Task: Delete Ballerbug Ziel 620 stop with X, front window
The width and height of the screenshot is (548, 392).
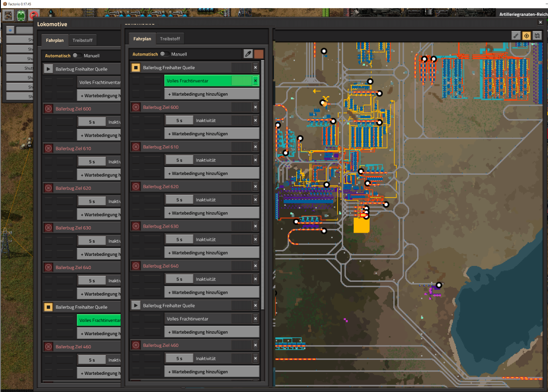Action: click(255, 187)
